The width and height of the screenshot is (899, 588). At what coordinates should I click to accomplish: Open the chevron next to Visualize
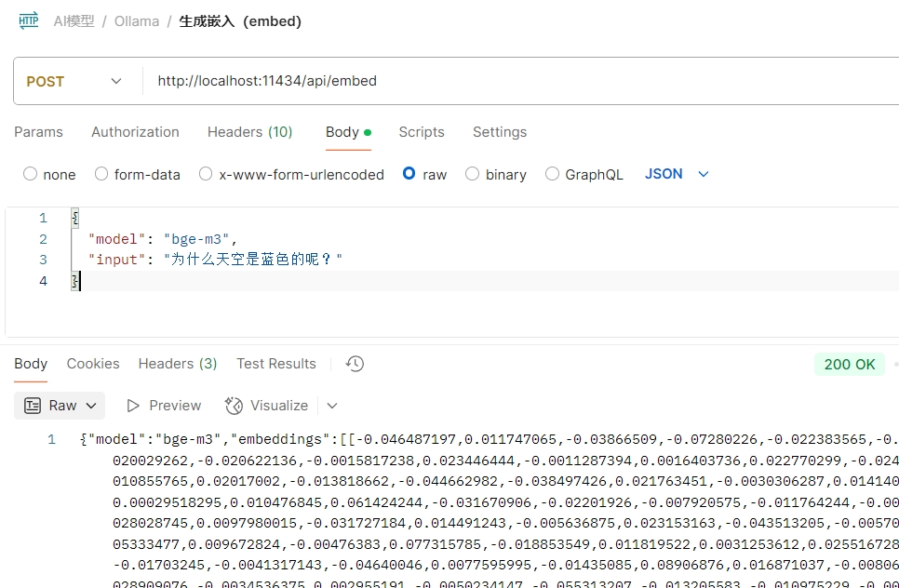(x=332, y=406)
